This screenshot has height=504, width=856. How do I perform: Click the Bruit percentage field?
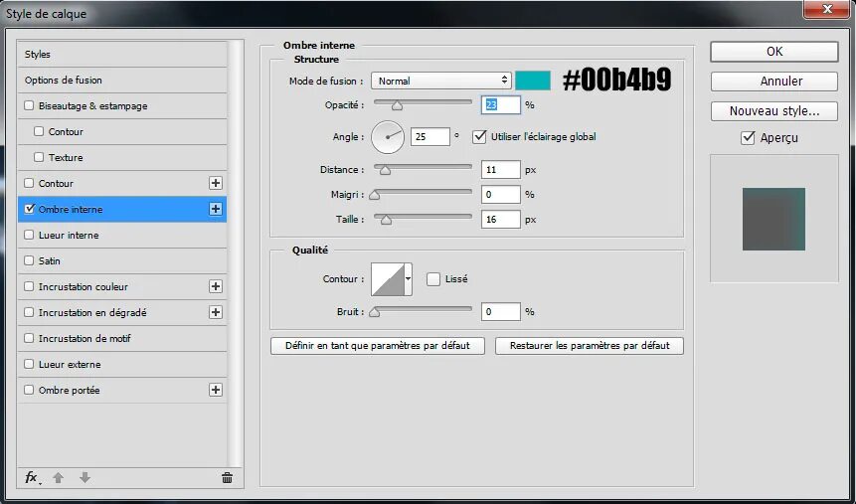(x=501, y=312)
